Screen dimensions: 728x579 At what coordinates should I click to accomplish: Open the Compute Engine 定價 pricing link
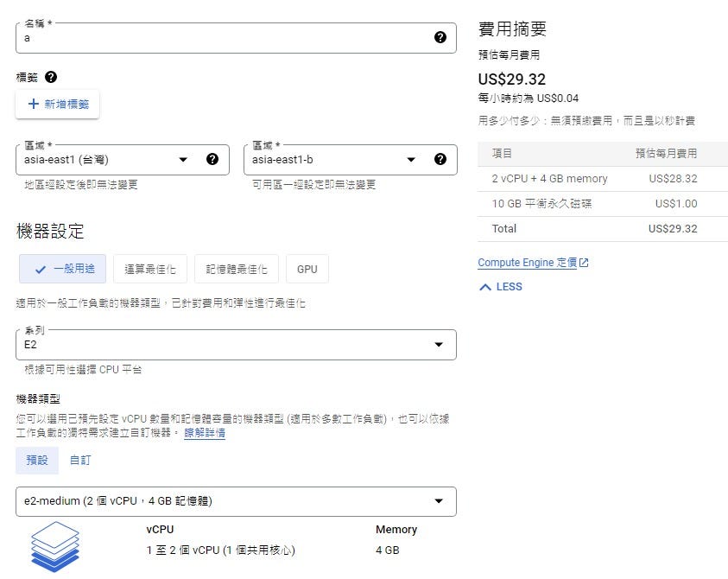click(528, 263)
